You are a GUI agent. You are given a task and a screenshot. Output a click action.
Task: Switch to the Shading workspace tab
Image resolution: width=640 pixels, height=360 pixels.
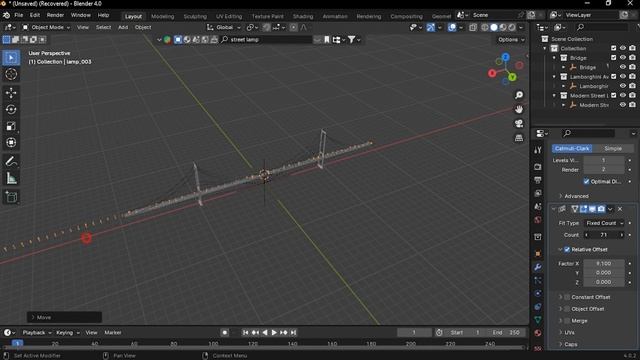pos(303,16)
